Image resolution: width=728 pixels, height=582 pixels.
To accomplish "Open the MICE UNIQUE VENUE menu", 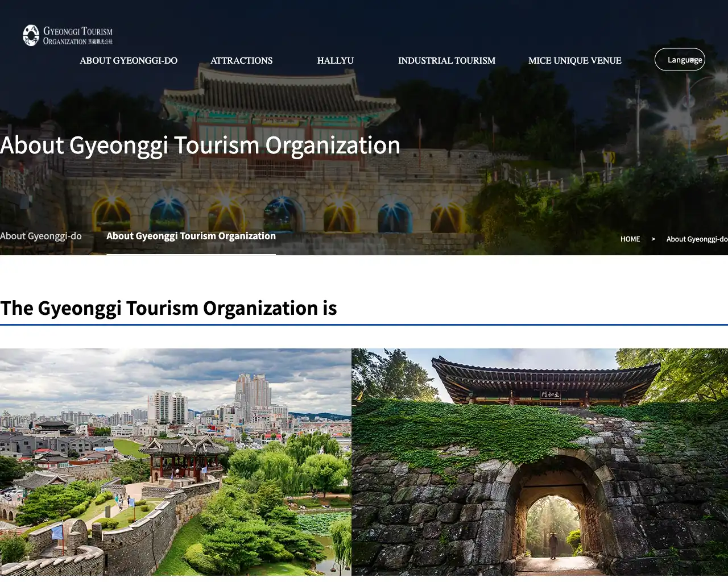I will click(574, 60).
